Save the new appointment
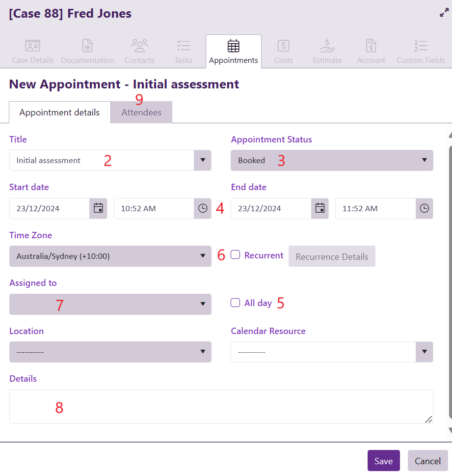Viewport: 452px width, 476px height. [383, 461]
